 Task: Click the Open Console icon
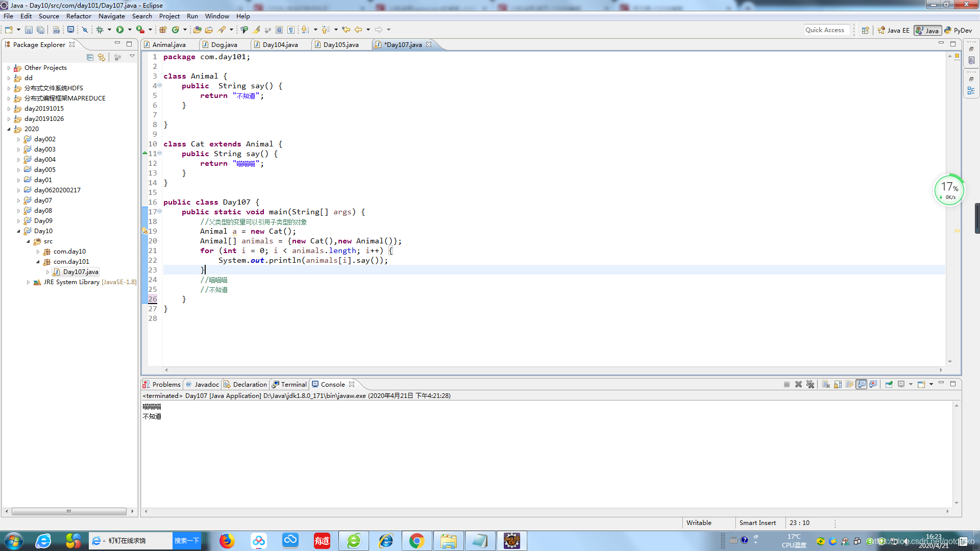pos(921,385)
